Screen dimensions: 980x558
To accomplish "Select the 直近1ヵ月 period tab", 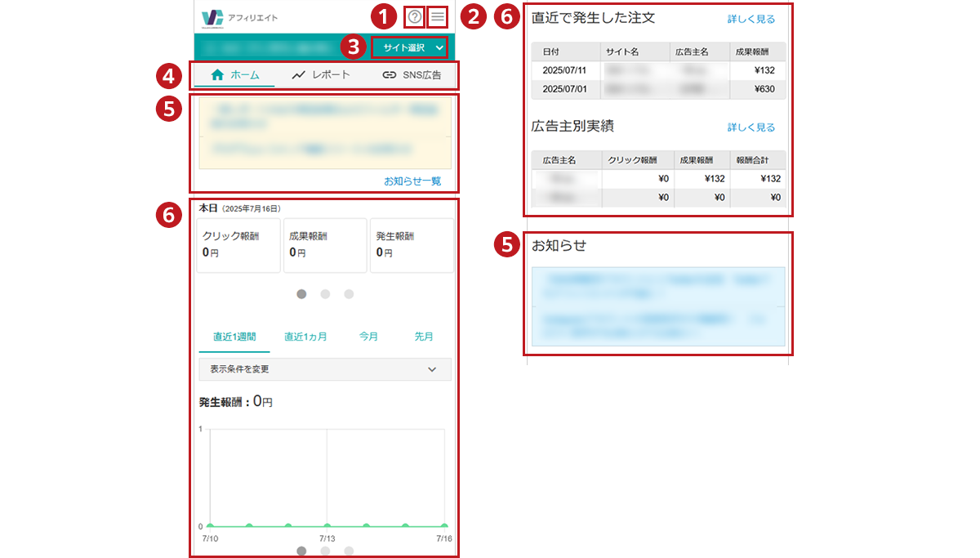I will point(305,337).
